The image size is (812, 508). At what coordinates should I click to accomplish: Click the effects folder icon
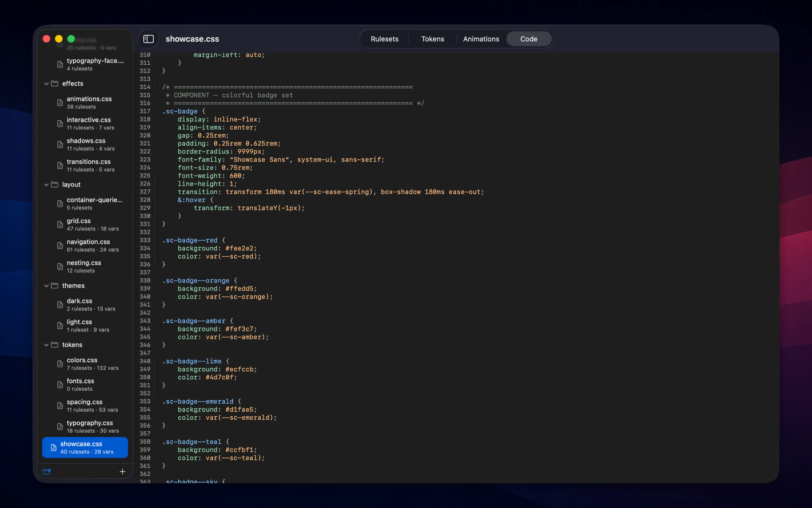point(55,83)
